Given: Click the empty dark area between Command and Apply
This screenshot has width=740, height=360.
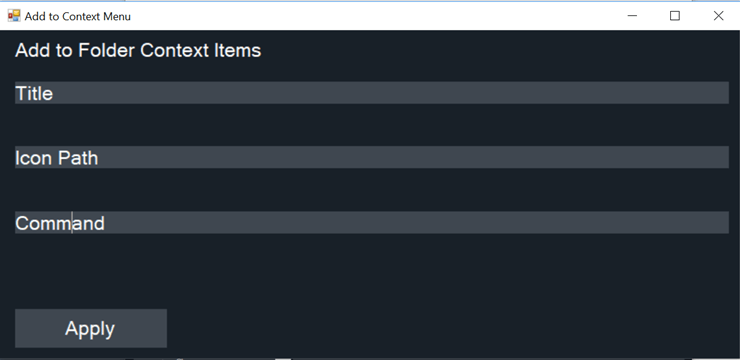Looking at the screenshot, I should click(x=372, y=271).
